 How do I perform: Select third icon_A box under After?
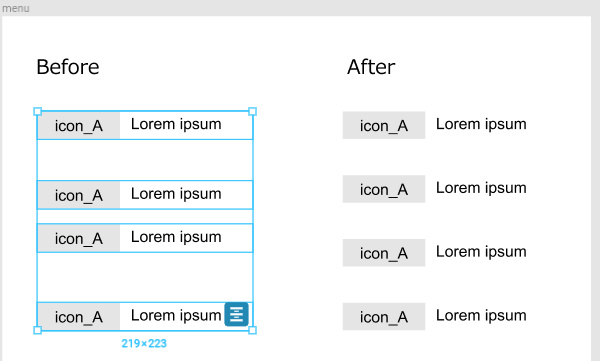pos(384,253)
